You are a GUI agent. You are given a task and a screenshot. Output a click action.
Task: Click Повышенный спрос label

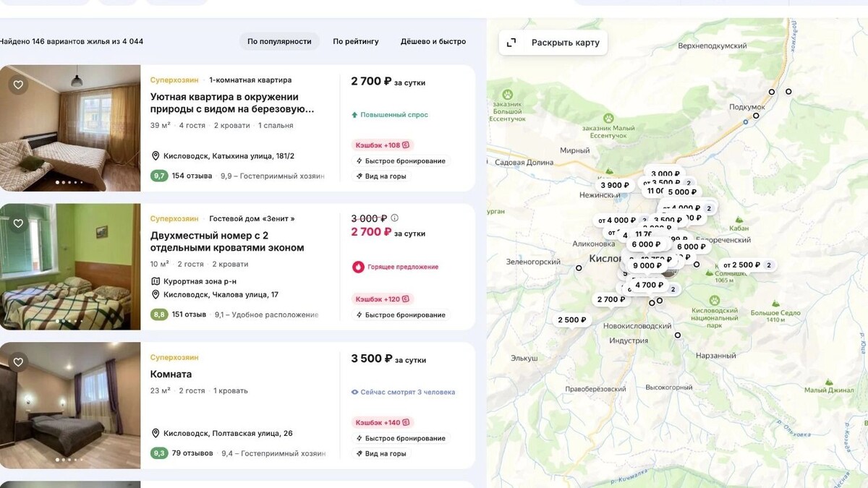pos(394,115)
